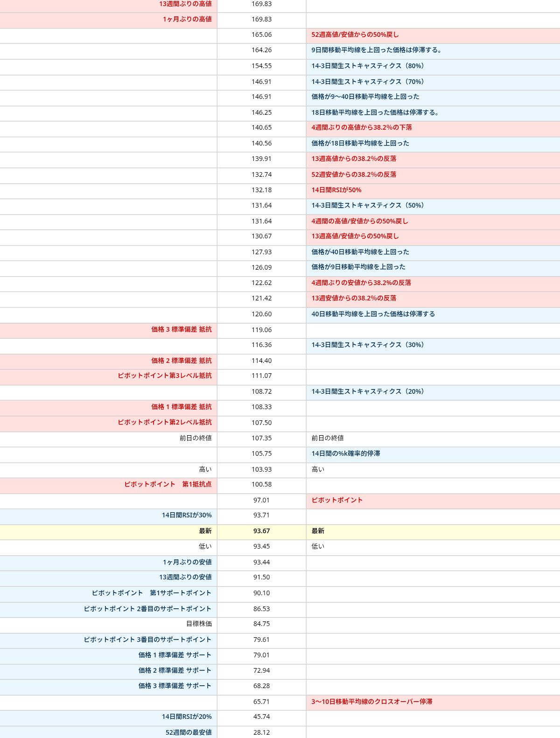Click '52週高値/安値からの50%戻し' text
Screen dimensions: 560x738
pyautogui.click(x=355, y=35)
